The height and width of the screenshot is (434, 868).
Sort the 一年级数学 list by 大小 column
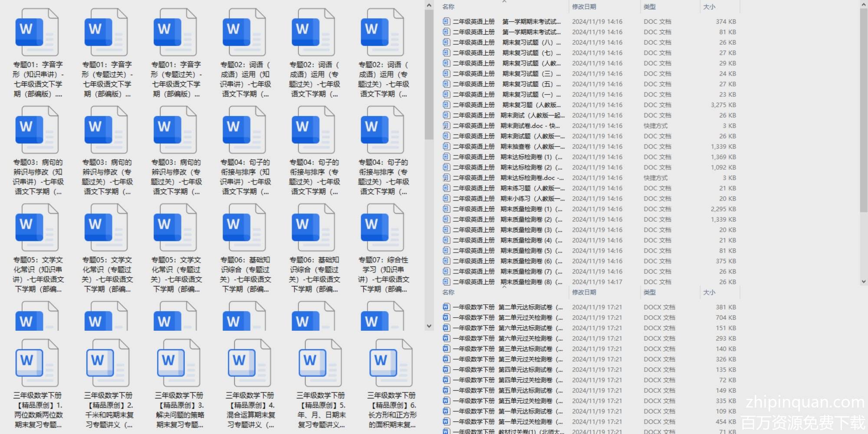click(709, 293)
